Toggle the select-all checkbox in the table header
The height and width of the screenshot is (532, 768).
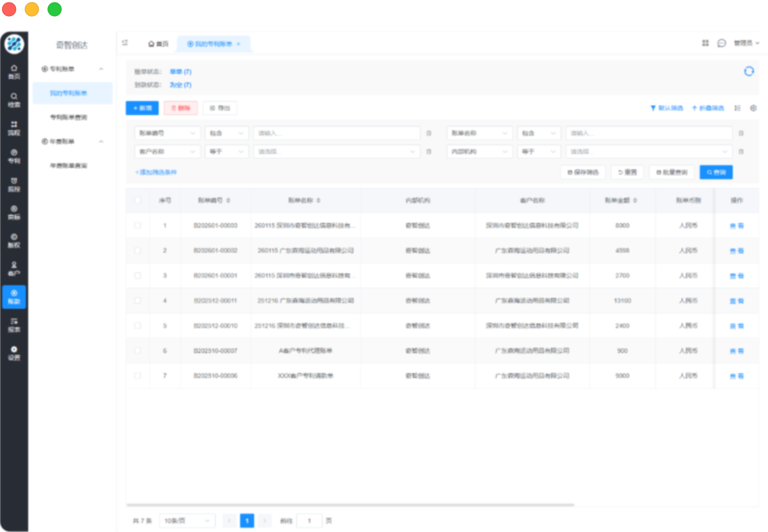point(136,200)
